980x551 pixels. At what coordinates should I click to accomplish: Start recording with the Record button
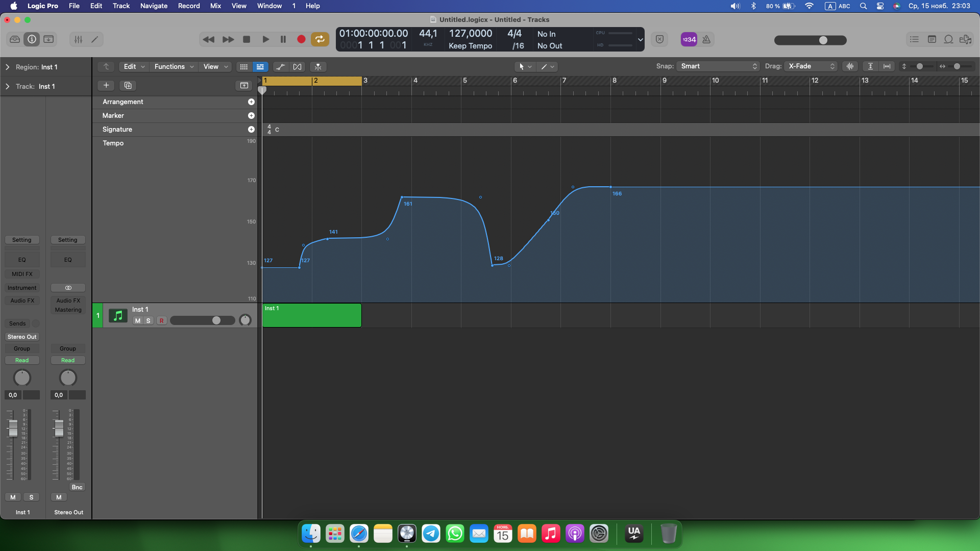[x=301, y=39]
